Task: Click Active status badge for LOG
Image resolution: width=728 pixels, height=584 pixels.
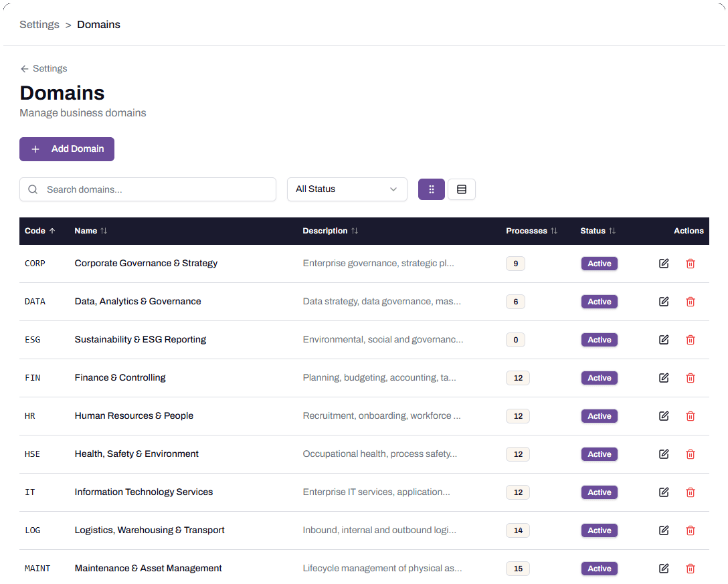Action: pyautogui.click(x=600, y=530)
